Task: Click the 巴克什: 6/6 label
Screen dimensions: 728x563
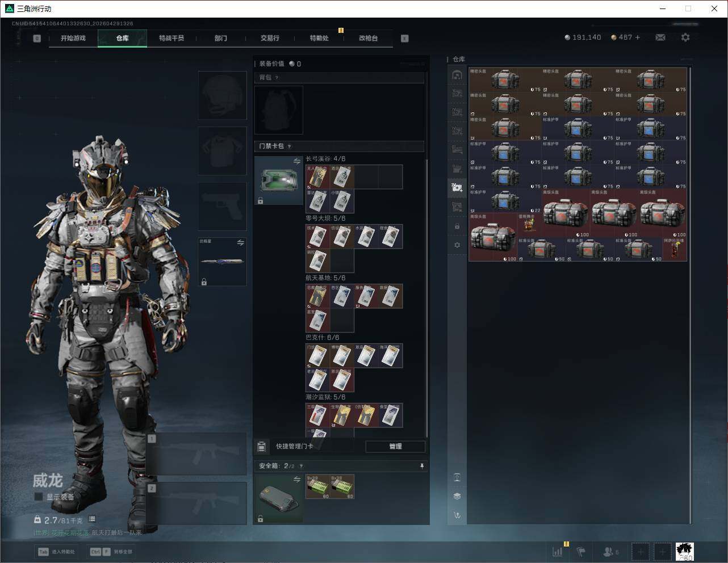Action: 323,338
